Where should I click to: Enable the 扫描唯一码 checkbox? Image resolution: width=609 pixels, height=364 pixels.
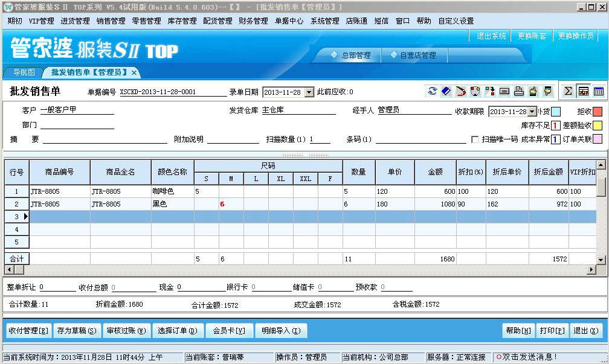[x=475, y=139]
